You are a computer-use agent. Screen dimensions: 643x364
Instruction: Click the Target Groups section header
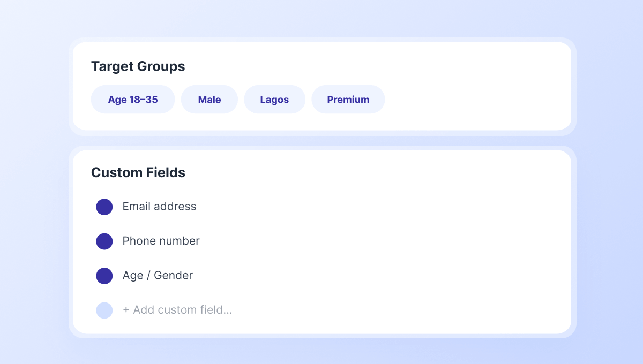(138, 66)
